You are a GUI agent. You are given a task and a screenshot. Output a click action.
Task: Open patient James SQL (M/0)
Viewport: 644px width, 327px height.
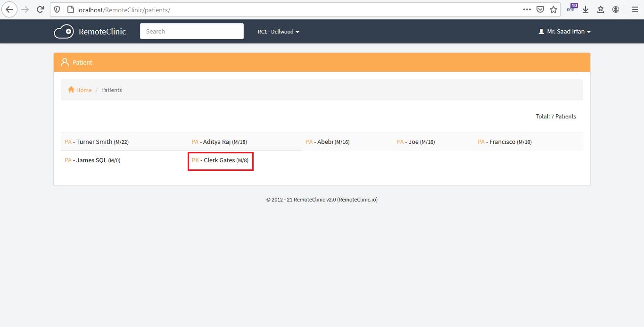tap(92, 160)
